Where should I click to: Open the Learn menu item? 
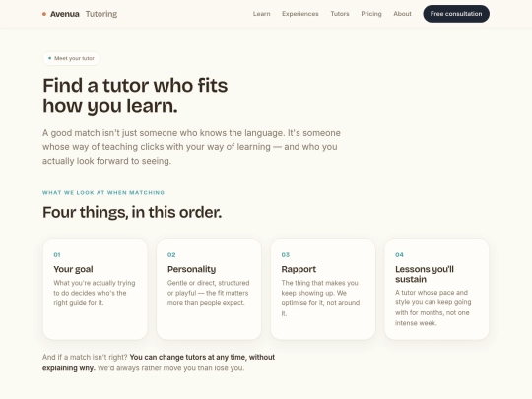[262, 14]
